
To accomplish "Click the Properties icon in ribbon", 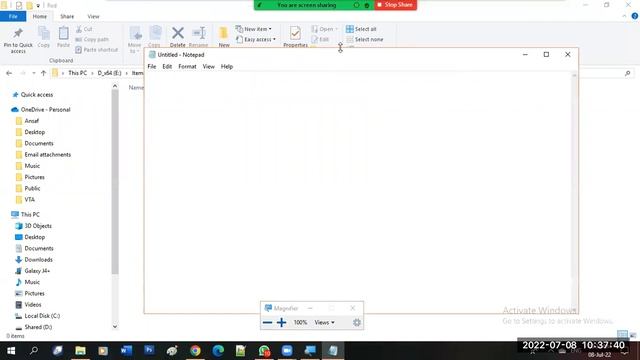I will (x=295, y=33).
